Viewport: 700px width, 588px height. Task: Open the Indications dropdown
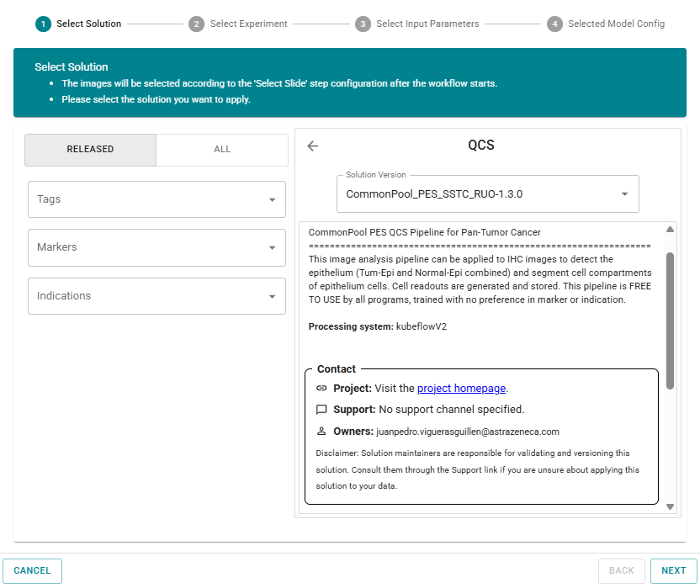(156, 296)
